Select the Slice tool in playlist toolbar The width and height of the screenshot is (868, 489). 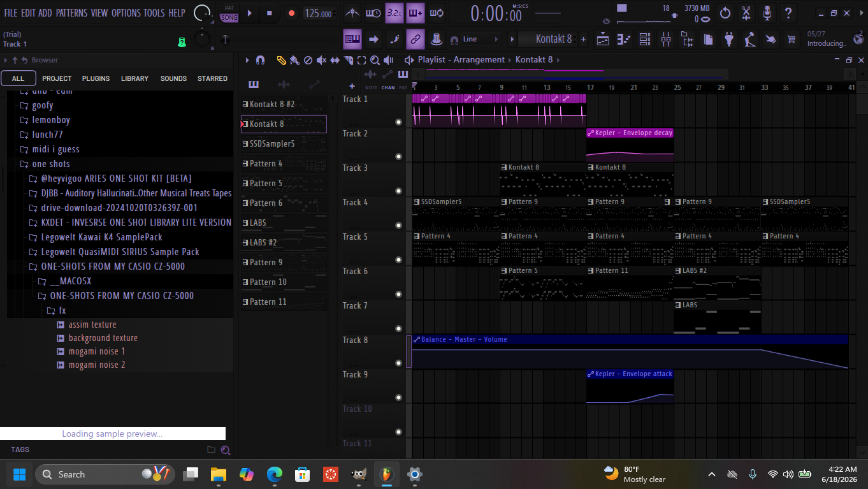point(348,60)
